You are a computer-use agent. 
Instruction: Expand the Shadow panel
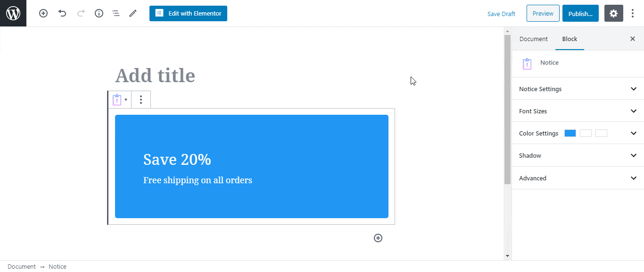(578, 155)
